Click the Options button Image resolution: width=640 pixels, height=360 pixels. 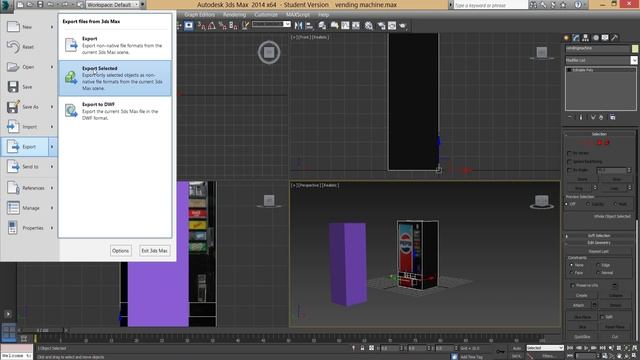click(120, 251)
